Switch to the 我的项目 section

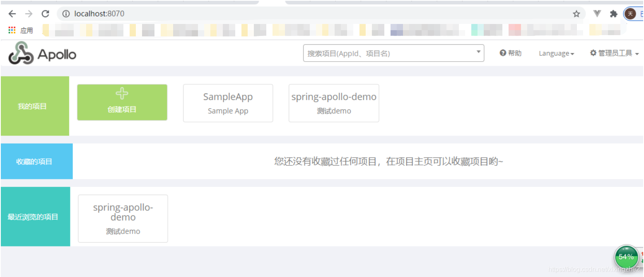point(32,106)
